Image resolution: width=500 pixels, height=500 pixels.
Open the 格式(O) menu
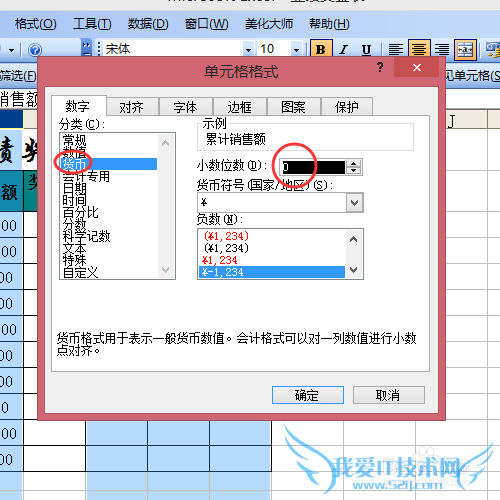tap(35, 24)
